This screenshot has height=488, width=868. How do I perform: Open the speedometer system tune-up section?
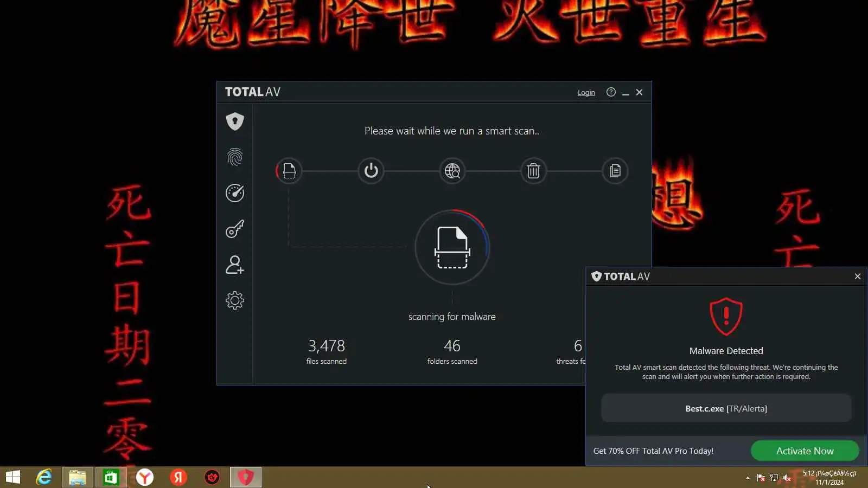(x=235, y=193)
